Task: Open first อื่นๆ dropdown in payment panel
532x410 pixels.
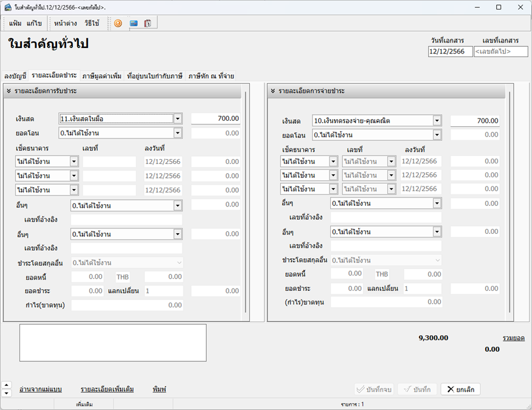Action: click(x=437, y=203)
